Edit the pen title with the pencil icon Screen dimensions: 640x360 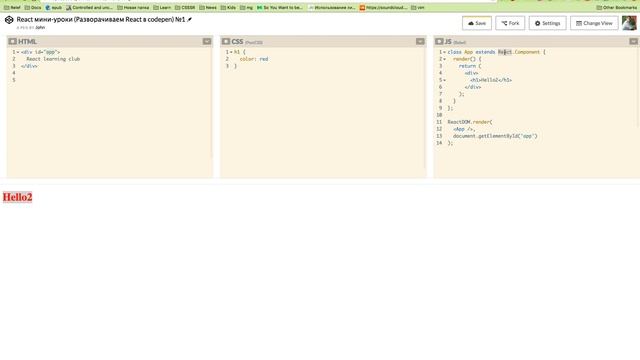189,20
